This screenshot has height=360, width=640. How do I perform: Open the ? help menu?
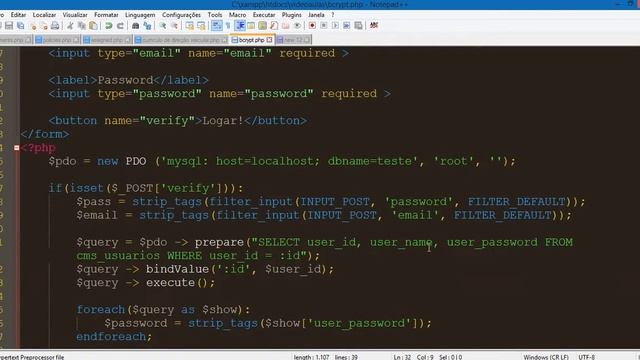[x=333, y=15]
